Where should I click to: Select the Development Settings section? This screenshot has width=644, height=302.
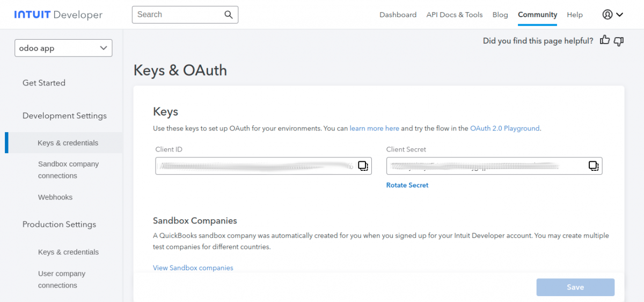point(64,116)
